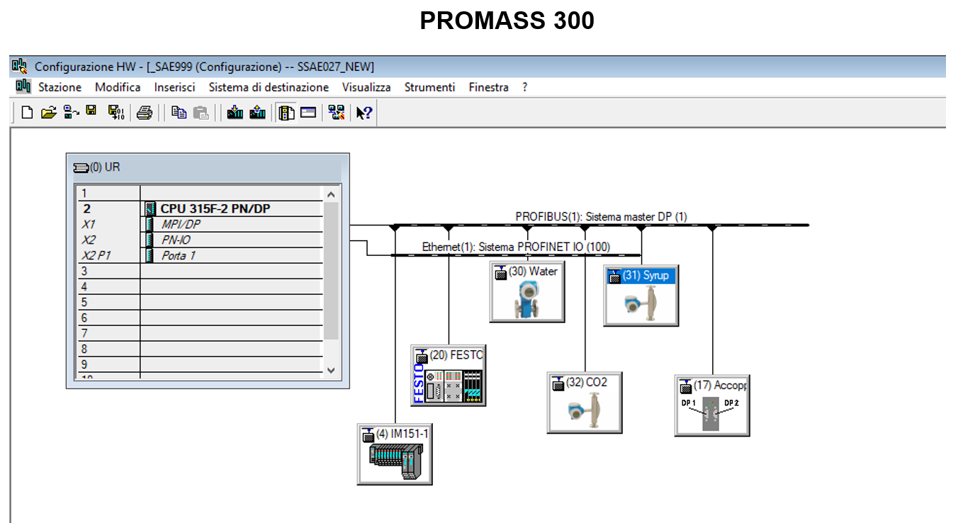Click the Save floppy disk icon

tap(91, 111)
